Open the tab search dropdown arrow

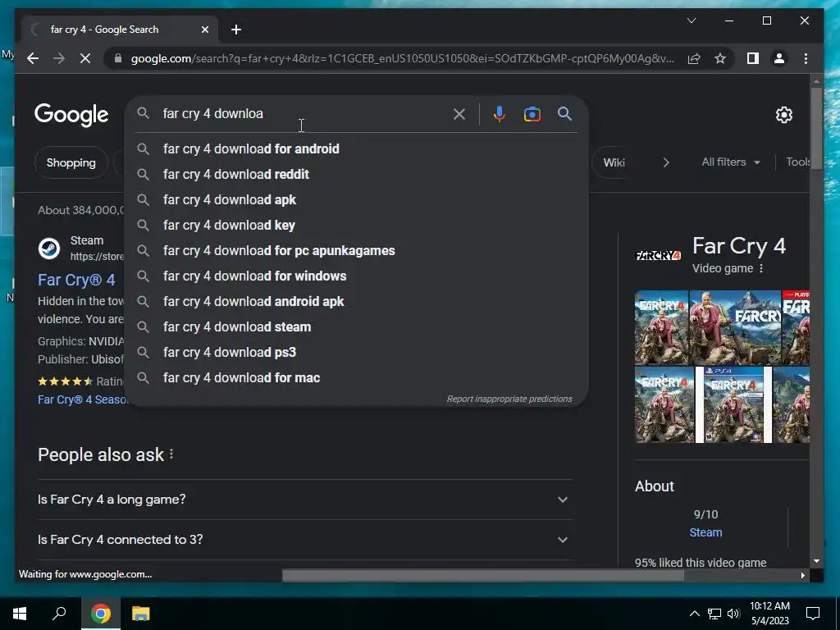(x=692, y=21)
